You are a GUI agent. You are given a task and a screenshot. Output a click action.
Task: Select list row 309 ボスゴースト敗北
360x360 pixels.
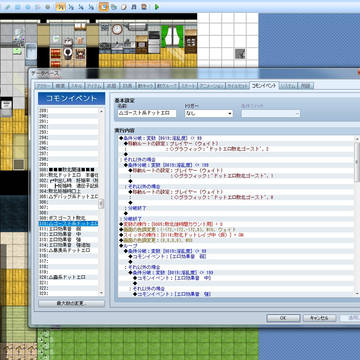click(68, 218)
